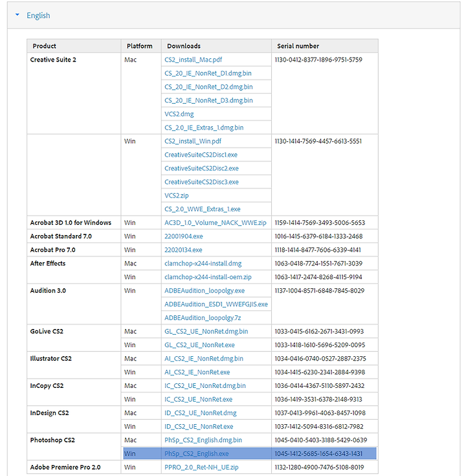Download ADBEAudition_loopolgy.7z

pyautogui.click(x=203, y=318)
